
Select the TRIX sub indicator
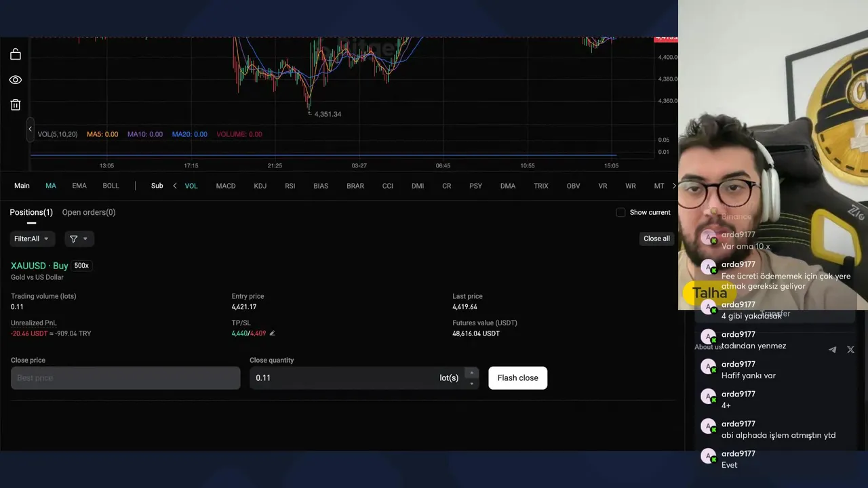tap(541, 186)
